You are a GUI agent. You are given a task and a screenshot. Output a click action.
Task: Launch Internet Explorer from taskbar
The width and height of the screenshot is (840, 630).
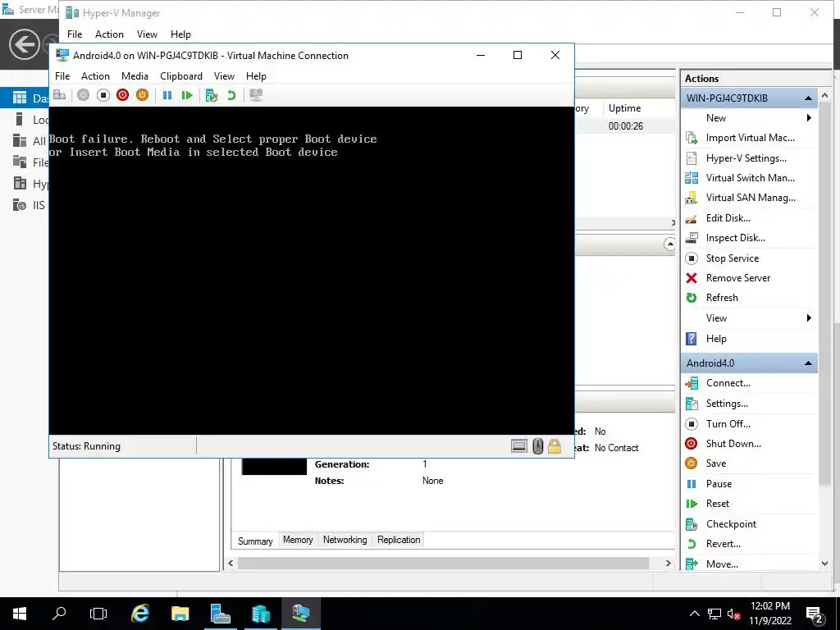coord(139,614)
